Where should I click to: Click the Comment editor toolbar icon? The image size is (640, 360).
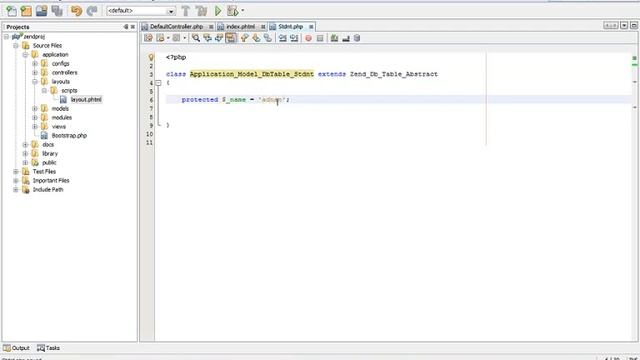click(x=334, y=38)
